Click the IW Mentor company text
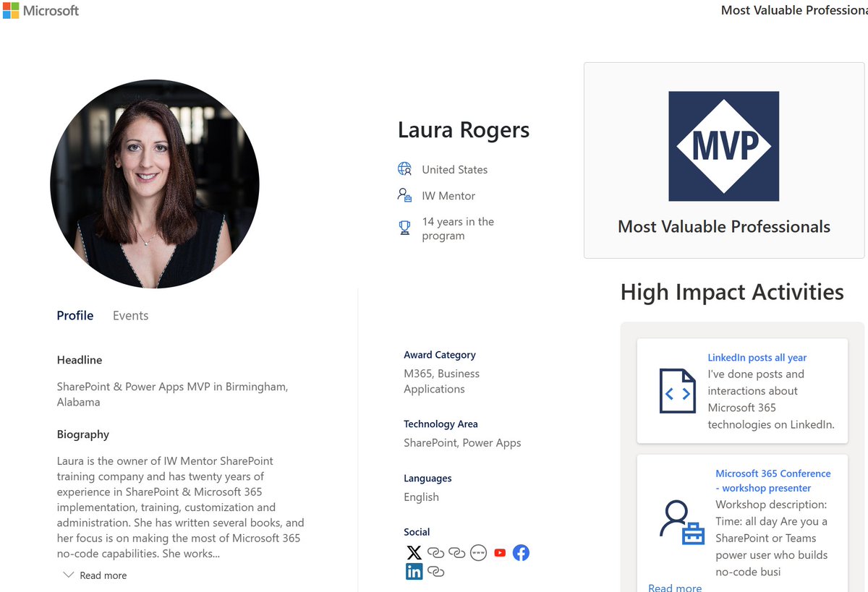The width and height of the screenshot is (868, 592). [x=448, y=196]
